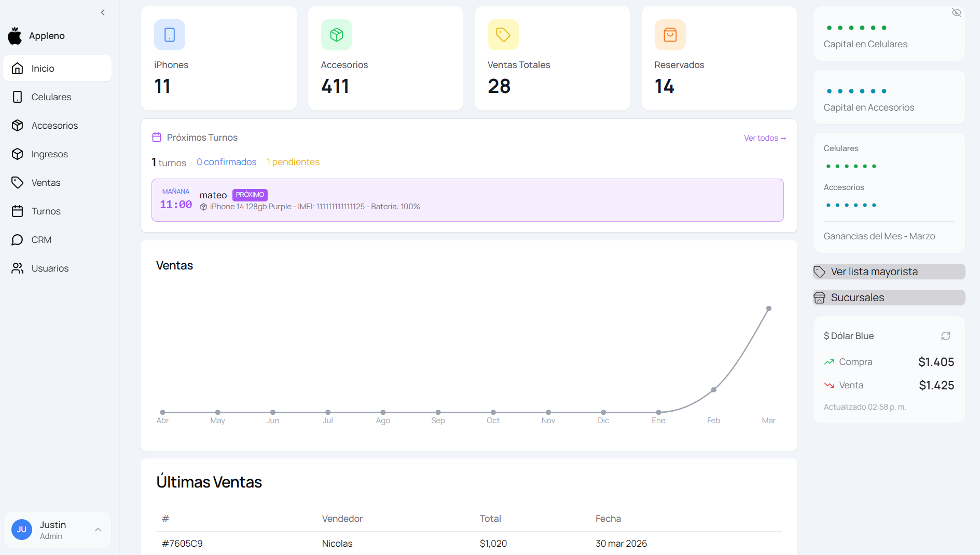Image resolution: width=980 pixels, height=555 pixels.
Task: Open the Sucursales view
Action: pyautogui.click(x=888, y=297)
